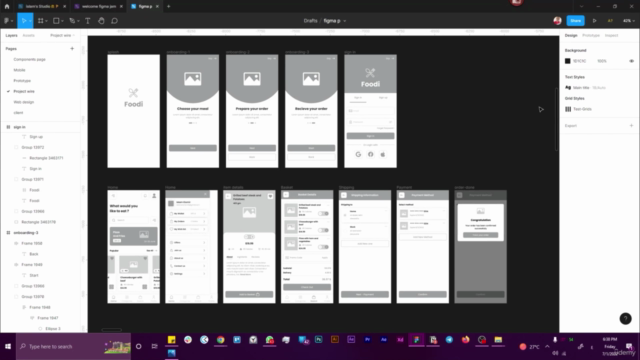The height and width of the screenshot is (360, 640).
Task: Select the Frame tool
Action: pos(40,21)
